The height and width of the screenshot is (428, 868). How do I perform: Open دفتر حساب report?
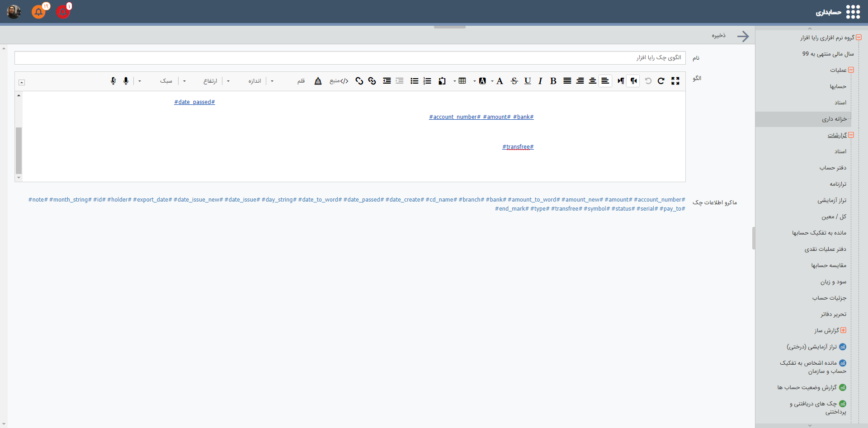pyautogui.click(x=833, y=168)
